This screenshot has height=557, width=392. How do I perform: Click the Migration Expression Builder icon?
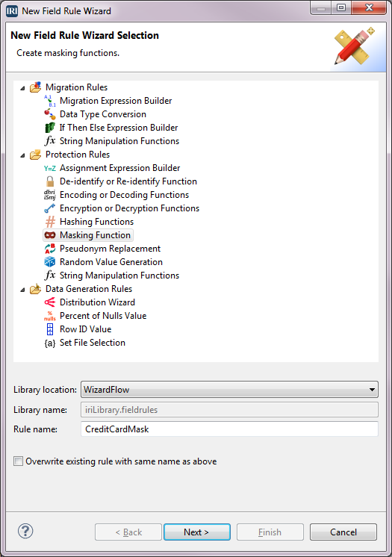pos(50,101)
